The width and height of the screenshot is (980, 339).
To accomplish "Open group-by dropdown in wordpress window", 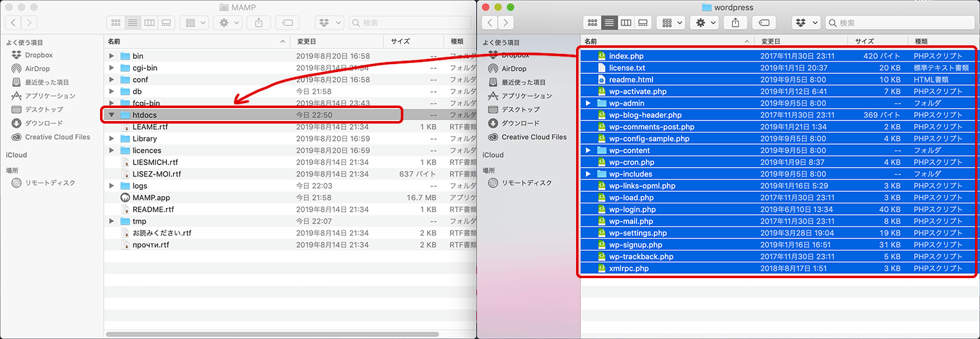I will tap(671, 23).
